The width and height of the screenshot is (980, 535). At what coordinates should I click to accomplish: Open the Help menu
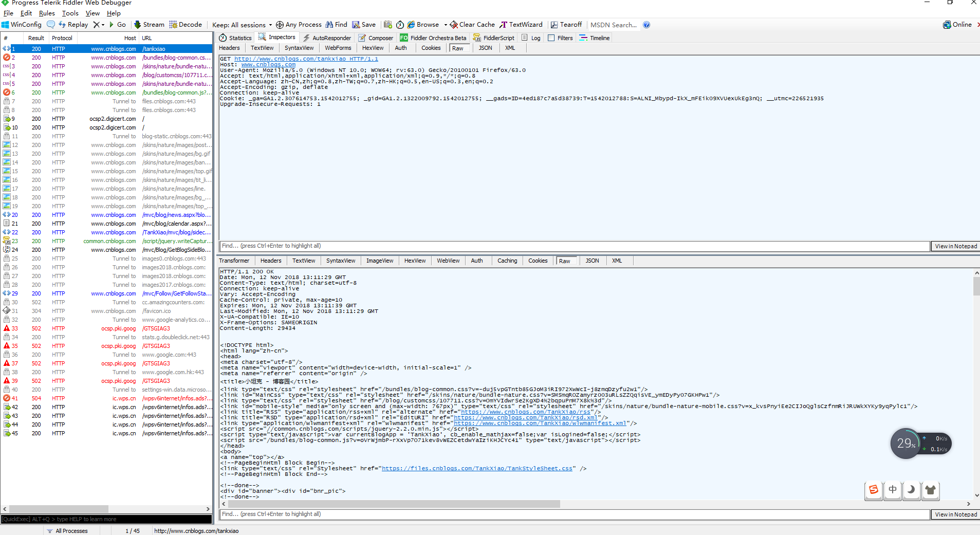(114, 13)
